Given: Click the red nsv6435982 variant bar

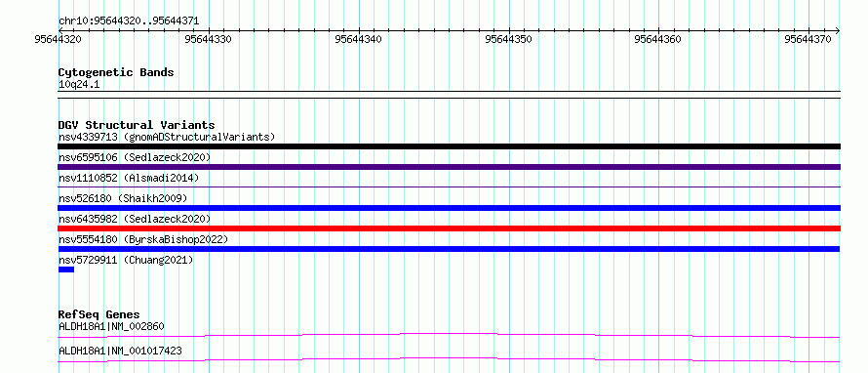Looking at the screenshot, I should click(x=449, y=228).
